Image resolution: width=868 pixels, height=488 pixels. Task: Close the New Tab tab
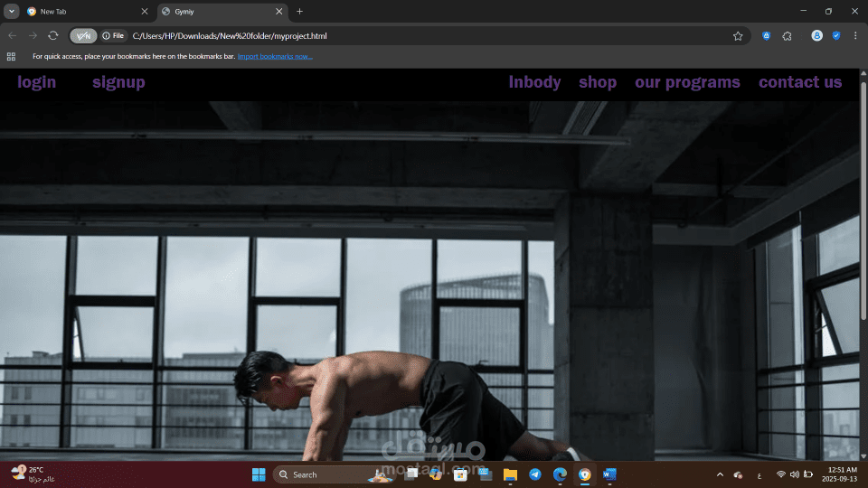[x=145, y=12]
